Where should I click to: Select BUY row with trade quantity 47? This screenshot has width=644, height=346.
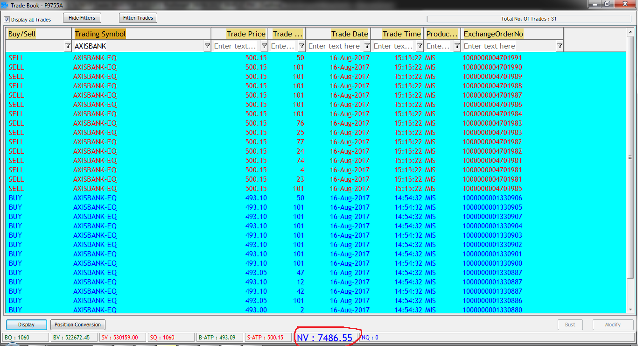(x=315, y=273)
